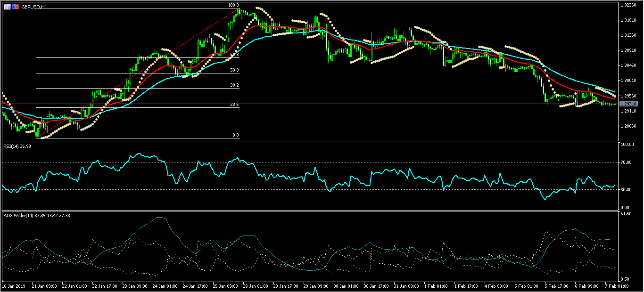Open the Depth of Market table icon
The height and width of the screenshot is (292, 644).
[7, 7]
